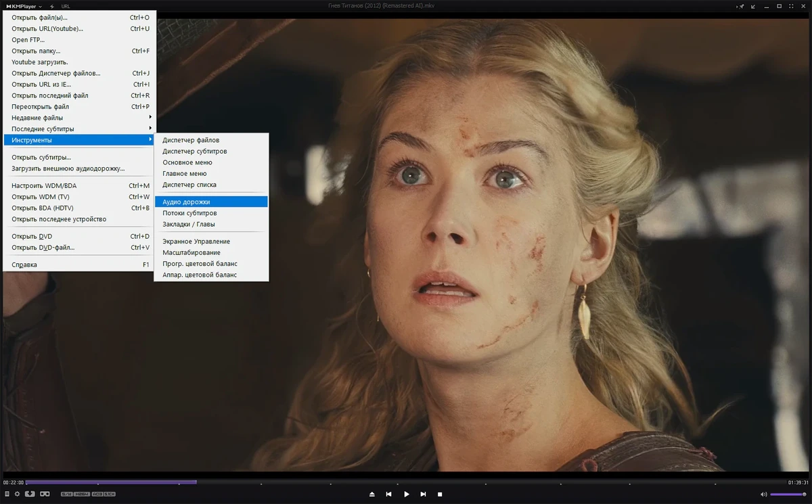The width and height of the screenshot is (812, 504).
Task: Expand Последние субтитры submenu
Action: pyautogui.click(x=80, y=129)
